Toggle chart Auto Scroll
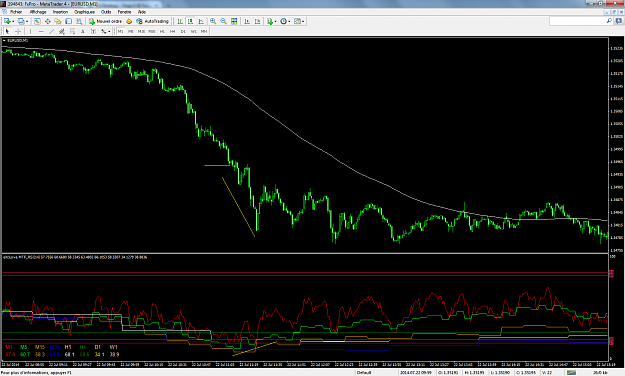This screenshot has width=625, height=376. point(247,21)
